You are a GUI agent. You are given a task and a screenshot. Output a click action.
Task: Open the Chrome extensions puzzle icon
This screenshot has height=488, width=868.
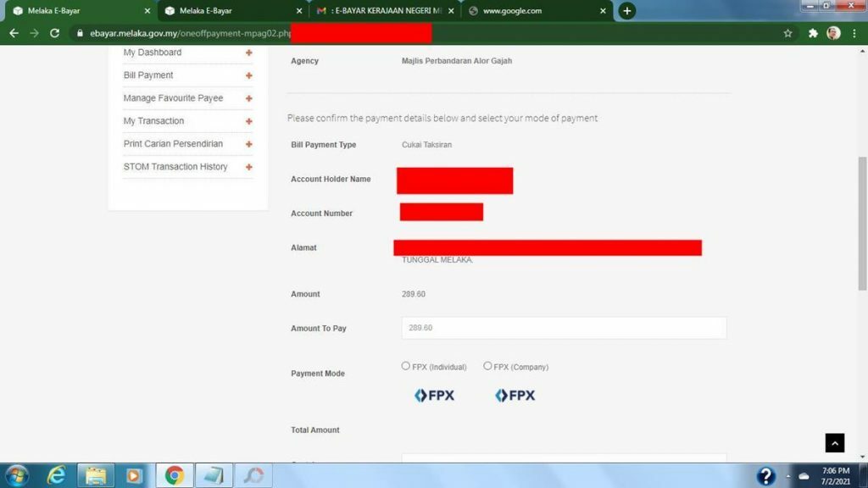(x=813, y=33)
